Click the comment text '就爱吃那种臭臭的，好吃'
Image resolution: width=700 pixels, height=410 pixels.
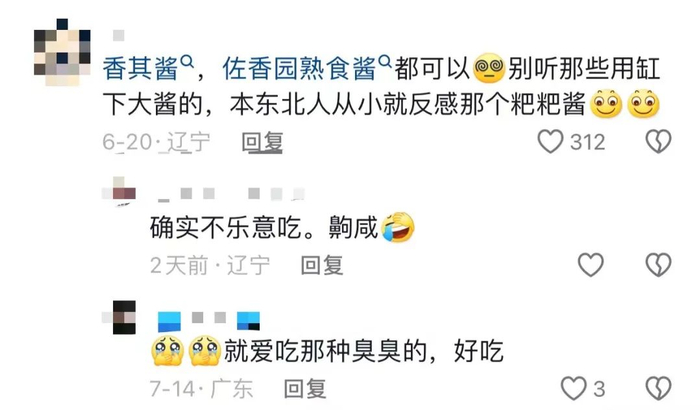coord(328,351)
